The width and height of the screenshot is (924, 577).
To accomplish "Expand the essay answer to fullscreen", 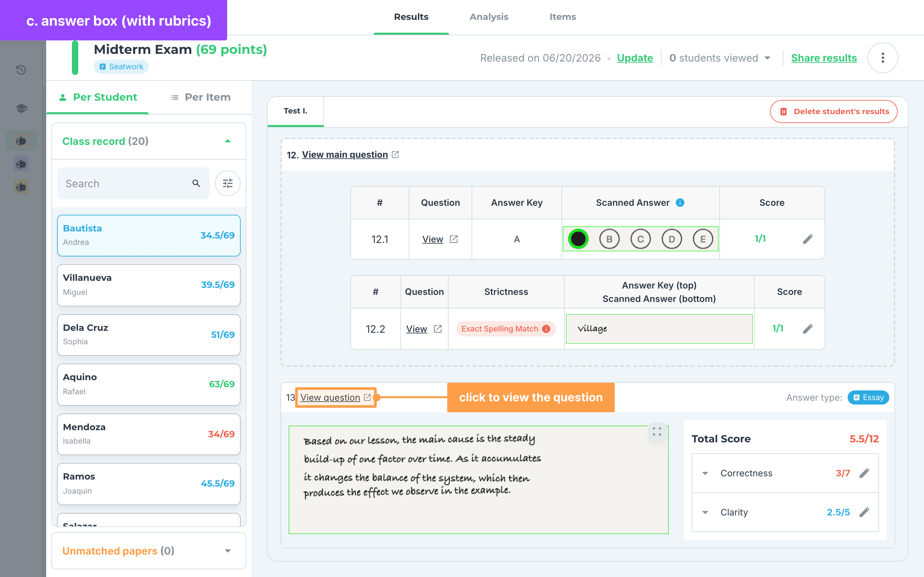I will point(657,431).
